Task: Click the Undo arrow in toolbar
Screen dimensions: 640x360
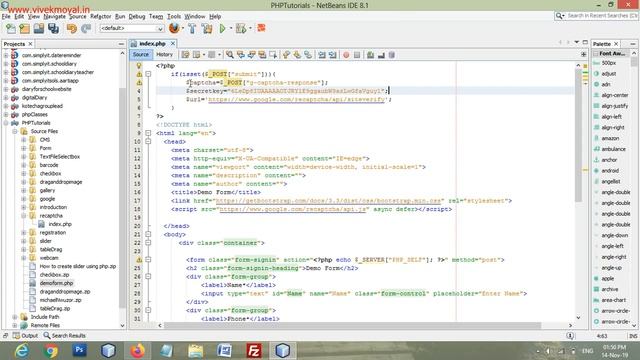Action: click(72, 29)
